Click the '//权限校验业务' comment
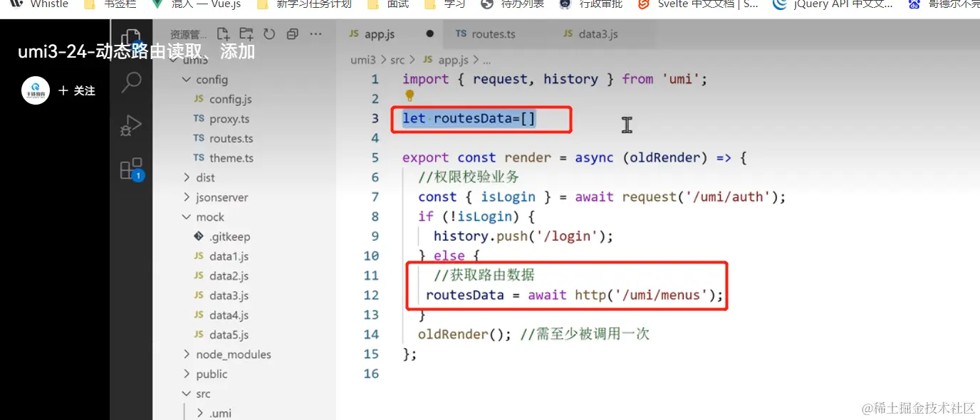This screenshot has width=980, height=420. [469, 177]
